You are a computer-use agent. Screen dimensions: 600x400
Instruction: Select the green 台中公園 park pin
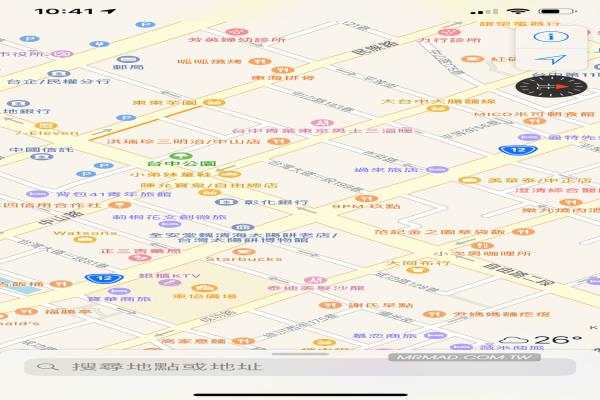[x=181, y=156]
